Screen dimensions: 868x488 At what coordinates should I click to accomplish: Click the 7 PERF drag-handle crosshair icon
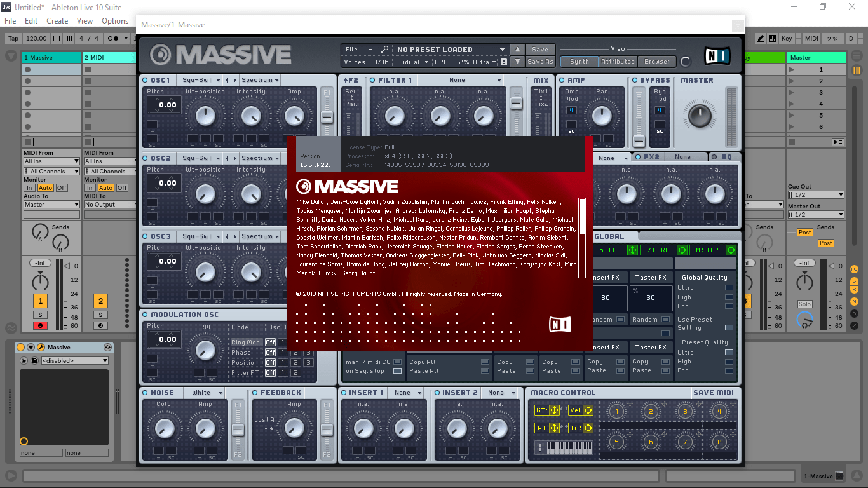(682, 250)
